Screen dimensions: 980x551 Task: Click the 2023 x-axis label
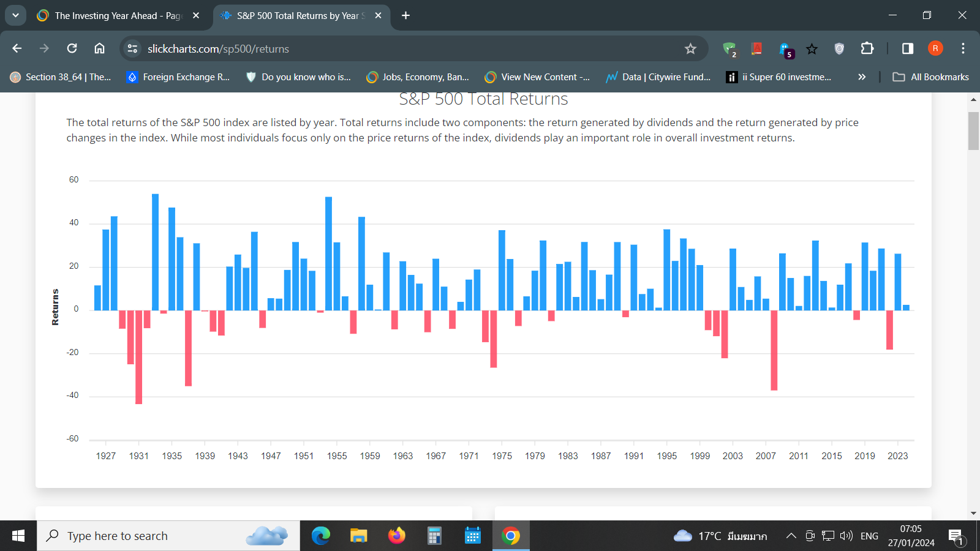898,456
